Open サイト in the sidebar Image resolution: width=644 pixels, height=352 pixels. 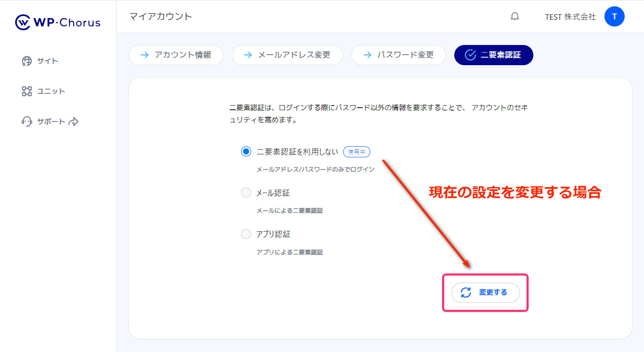coord(47,61)
